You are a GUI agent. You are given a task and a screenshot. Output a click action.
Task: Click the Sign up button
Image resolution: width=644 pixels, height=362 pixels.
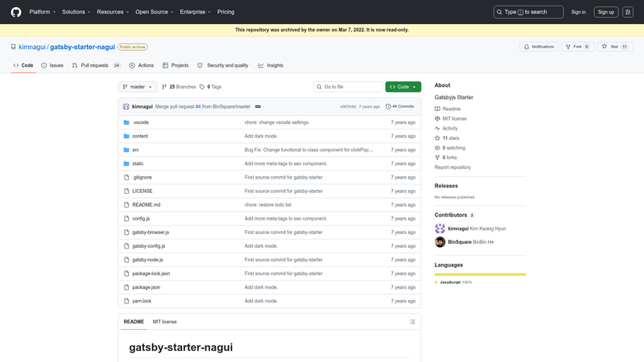[x=606, y=12]
